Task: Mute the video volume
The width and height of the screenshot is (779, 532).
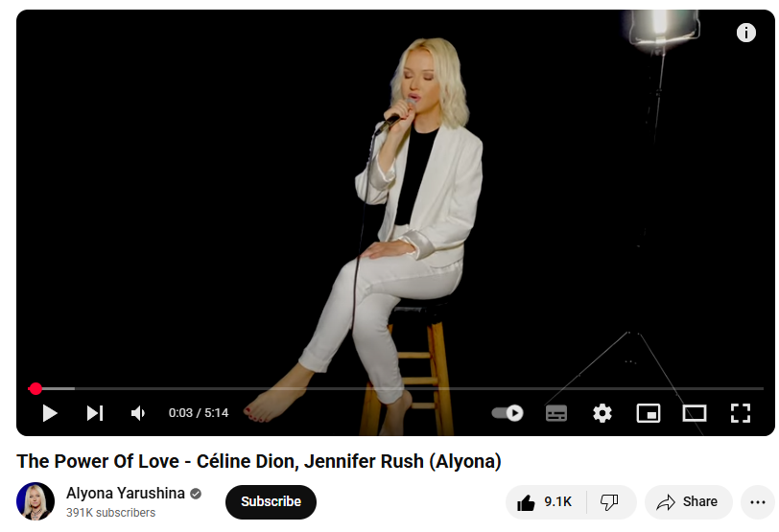Action: tap(137, 413)
